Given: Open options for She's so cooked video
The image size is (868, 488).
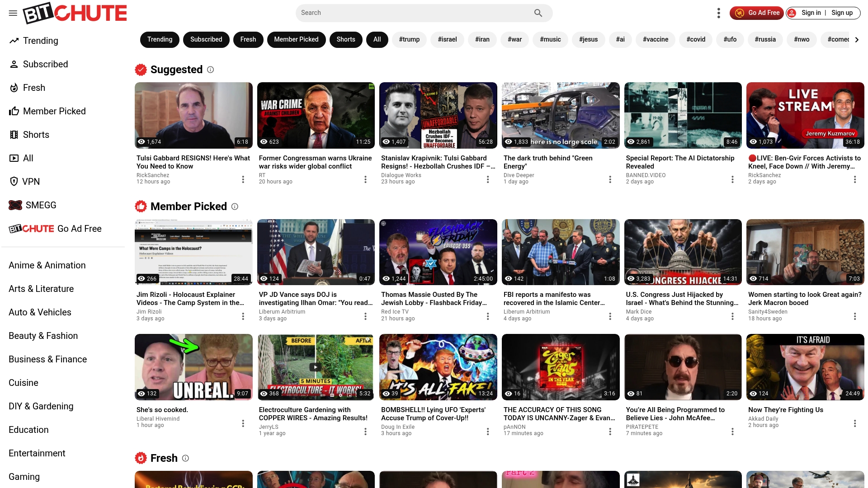Looking at the screenshot, I should click(x=243, y=423).
